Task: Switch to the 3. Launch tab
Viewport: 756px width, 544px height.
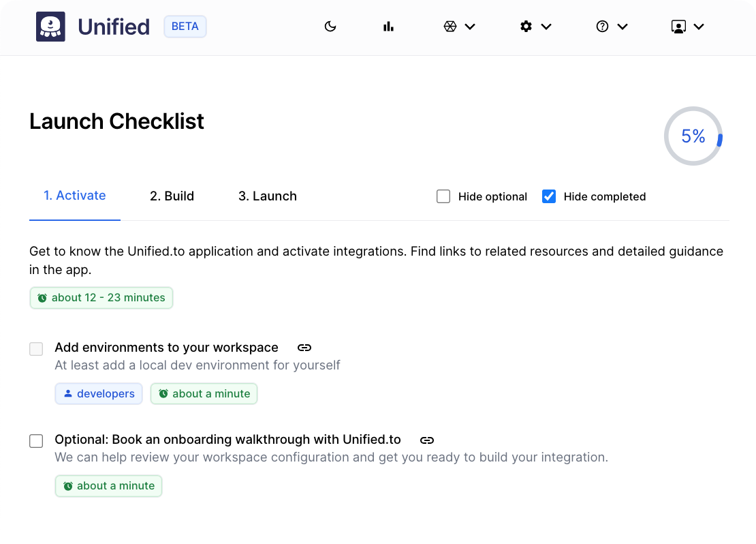Action: [x=268, y=196]
